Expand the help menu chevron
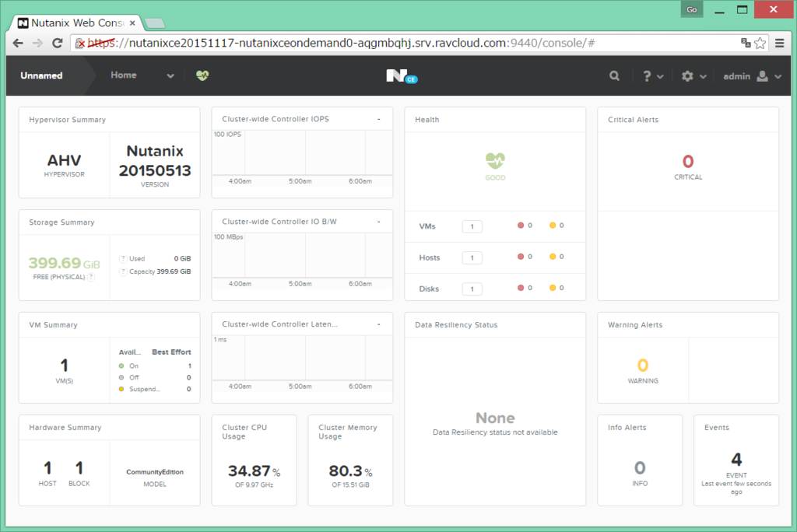 [x=660, y=77]
